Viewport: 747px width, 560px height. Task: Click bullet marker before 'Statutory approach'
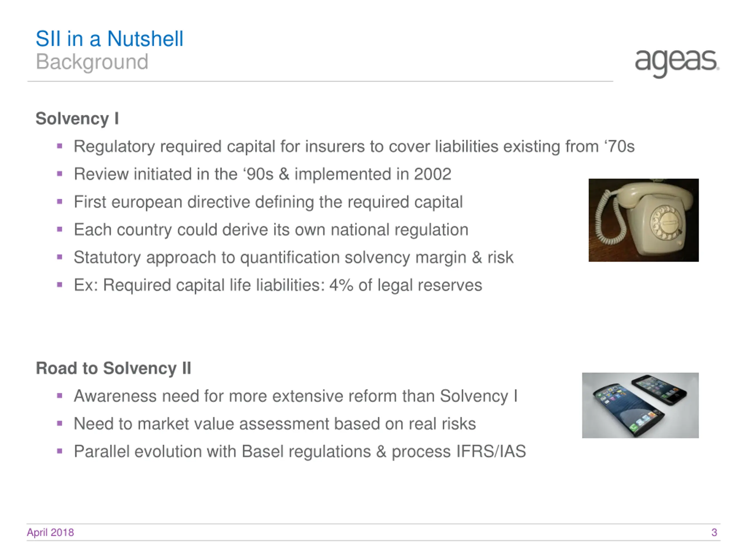(x=60, y=257)
